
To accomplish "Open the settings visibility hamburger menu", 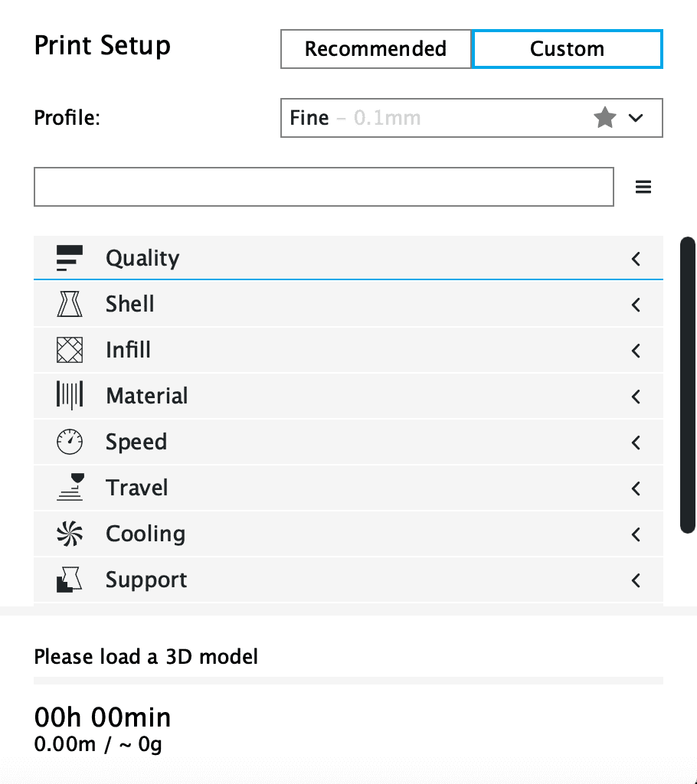I will tap(643, 187).
